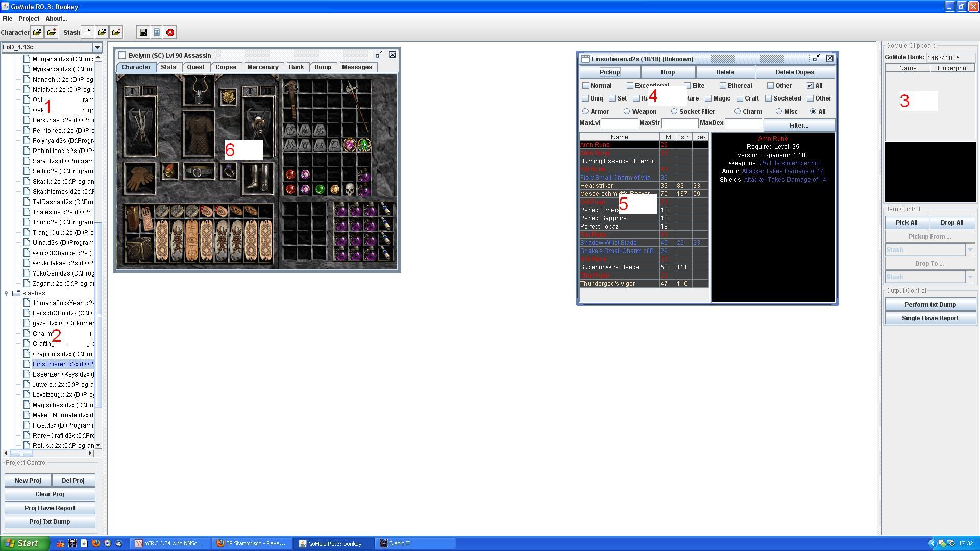The width and height of the screenshot is (980, 551).
Task: Click the Proj Flavie Report button
Action: 50,508
